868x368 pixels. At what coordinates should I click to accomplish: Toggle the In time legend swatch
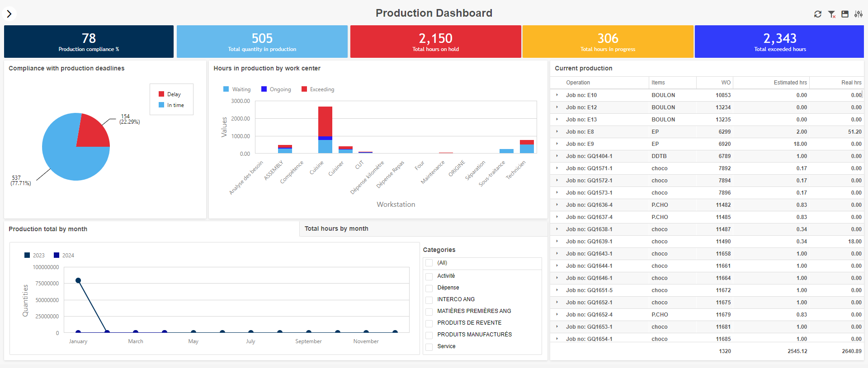(x=161, y=105)
